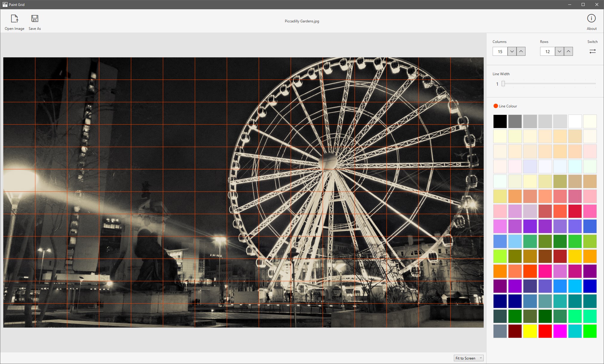Click the orange-red Line Colour indicator dot
The image size is (604, 364).
(x=496, y=106)
